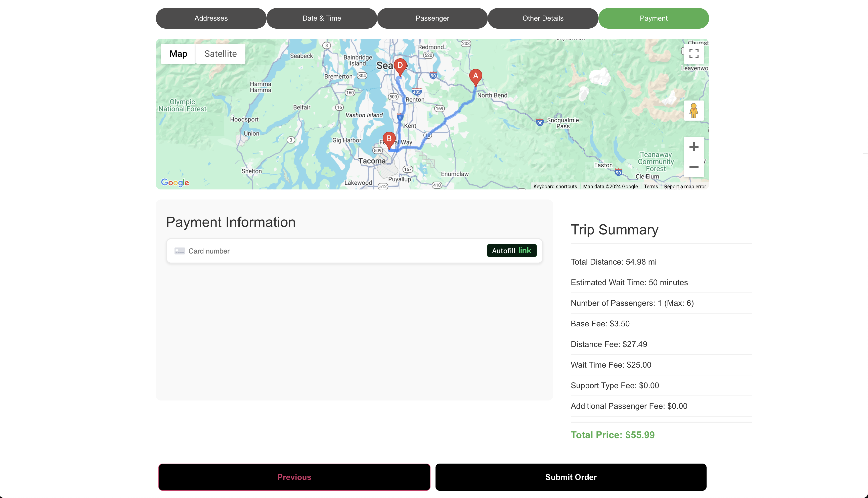The width and height of the screenshot is (868, 498).
Task: Click the Redmond map label
Action: coord(430,47)
